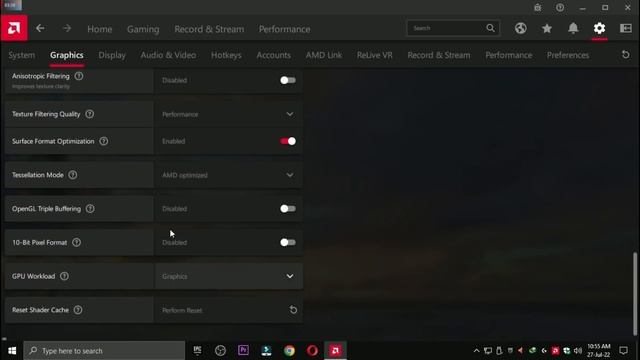The width and height of the screenshot is (640, 360).
Task: Show help for Surface Format Optimization
Action: tap(104, 141)
